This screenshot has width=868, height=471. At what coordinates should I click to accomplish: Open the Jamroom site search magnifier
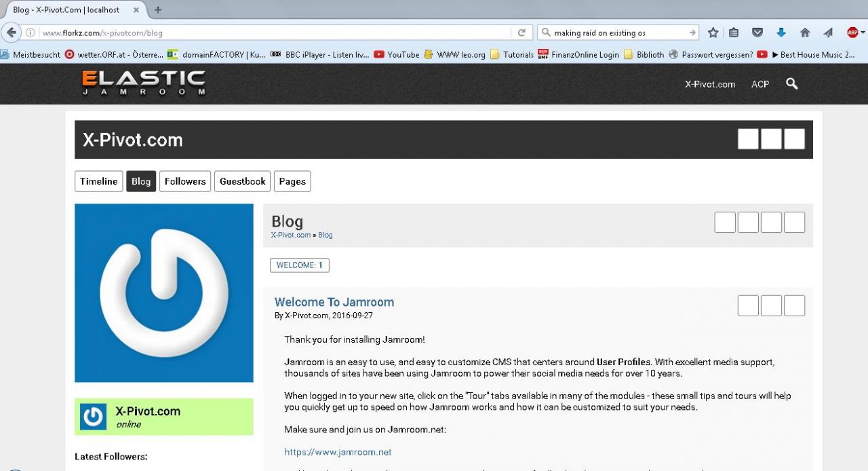(x=791, y=83)
